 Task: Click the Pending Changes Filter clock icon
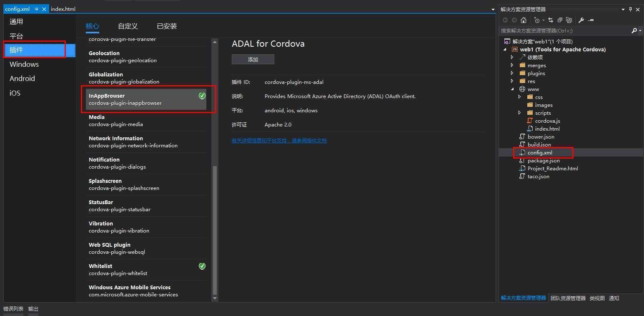[537, 20]
